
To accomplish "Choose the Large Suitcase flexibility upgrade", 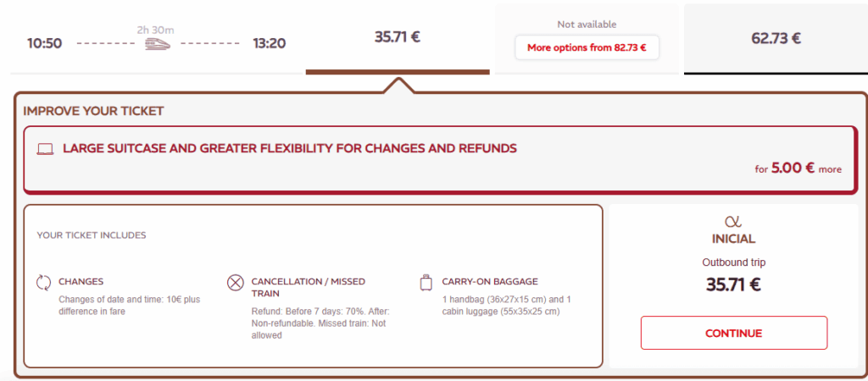I will pyautogui.click(x=289, y=149).
